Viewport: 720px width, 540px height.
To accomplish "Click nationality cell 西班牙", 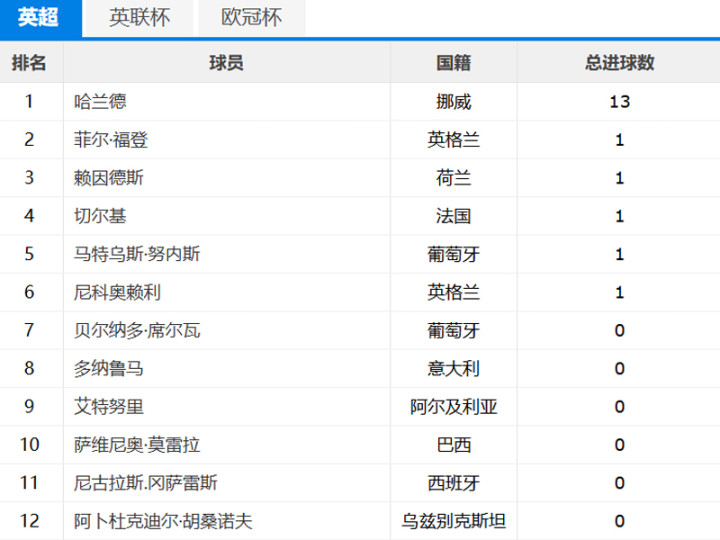I will [x=454, y=483].
